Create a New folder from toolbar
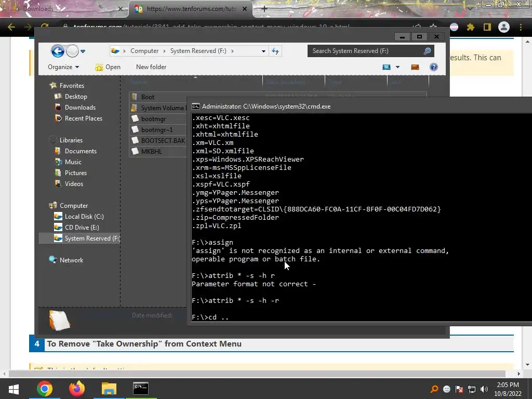Viewport: 532px width, 399px height. [x=151, y=67]
